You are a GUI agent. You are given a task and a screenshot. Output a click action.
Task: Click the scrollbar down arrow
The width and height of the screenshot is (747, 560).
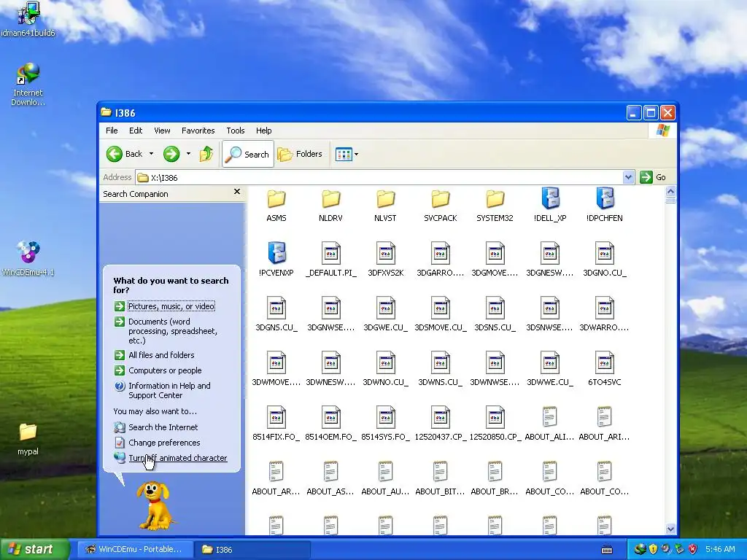[670, 529]
